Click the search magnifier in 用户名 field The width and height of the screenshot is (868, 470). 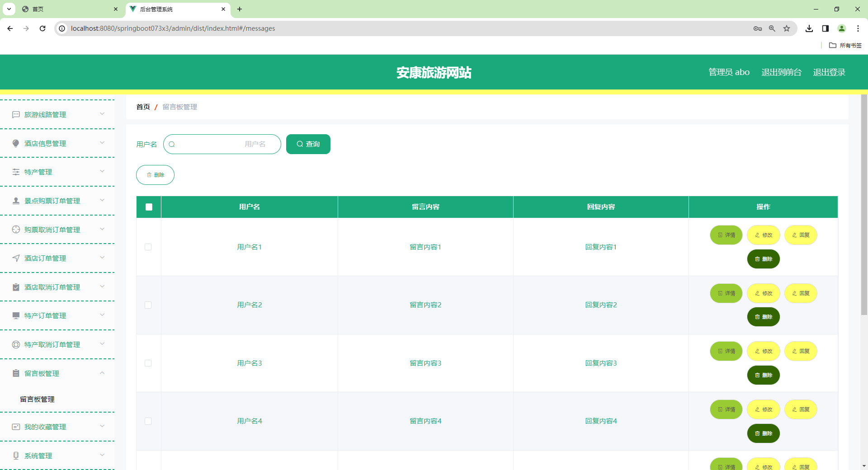point(172,144)
